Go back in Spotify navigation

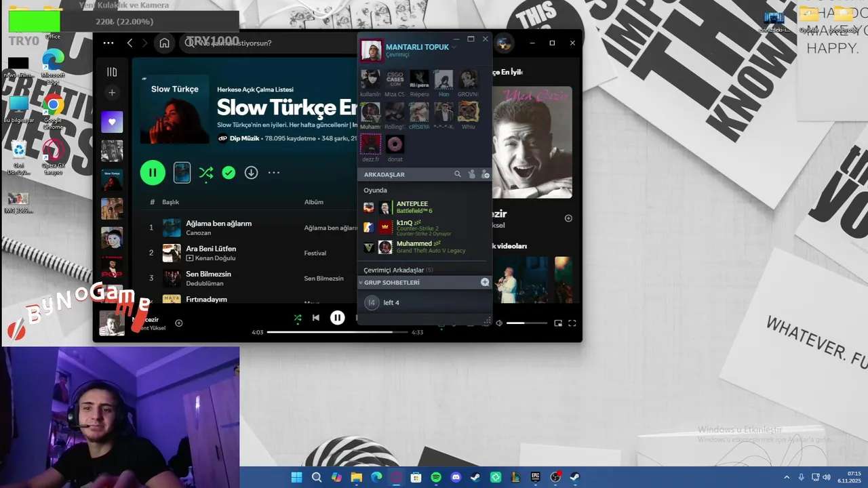(130, 43)
